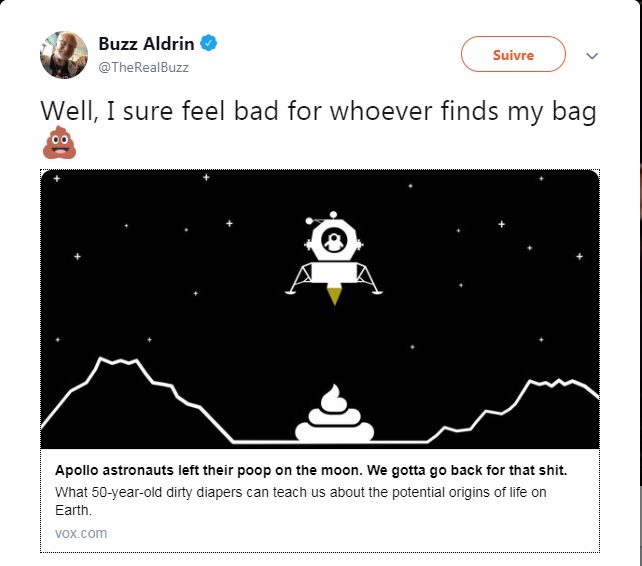Click the left lunar mountain outline
This screenshot has height=566, width=642.
(136, 399)
